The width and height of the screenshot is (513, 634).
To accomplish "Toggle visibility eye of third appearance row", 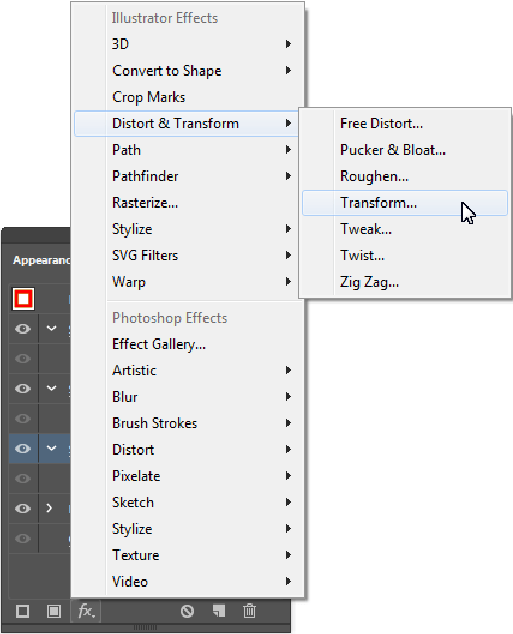I will (23, 388).
